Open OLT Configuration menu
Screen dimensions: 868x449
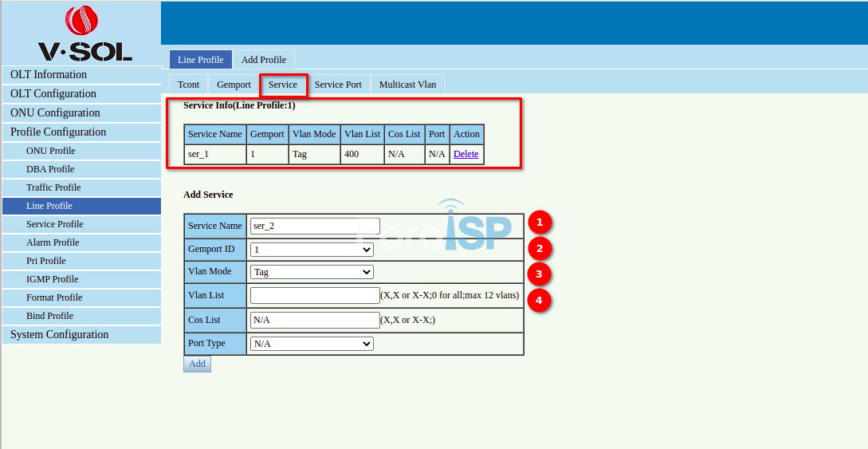point(81,93)
